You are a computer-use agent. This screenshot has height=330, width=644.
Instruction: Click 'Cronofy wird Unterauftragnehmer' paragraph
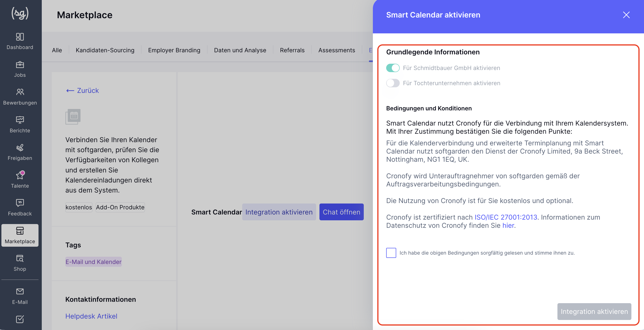483,180
